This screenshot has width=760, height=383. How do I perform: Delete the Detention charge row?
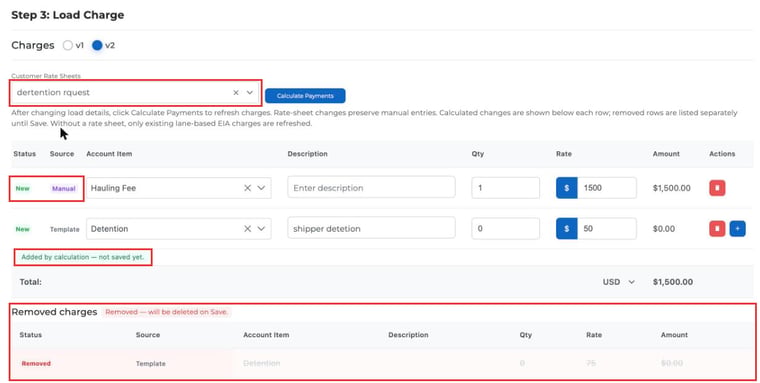pyautogui.click(x=717, y=229)
